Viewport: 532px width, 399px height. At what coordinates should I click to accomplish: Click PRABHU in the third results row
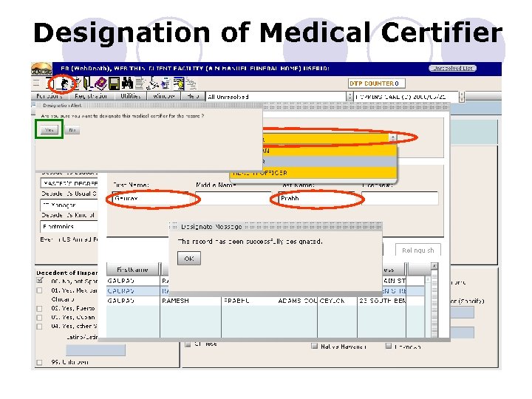click(x=236, y=301)
